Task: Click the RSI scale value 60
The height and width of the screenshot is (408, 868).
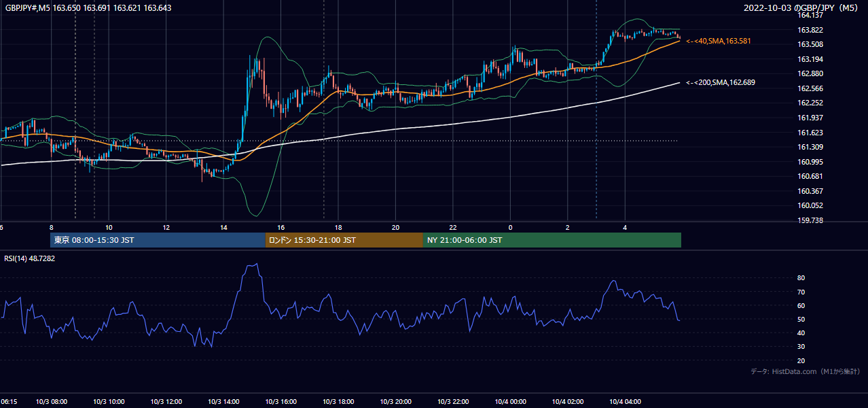Action: click(x=801, y=305)
